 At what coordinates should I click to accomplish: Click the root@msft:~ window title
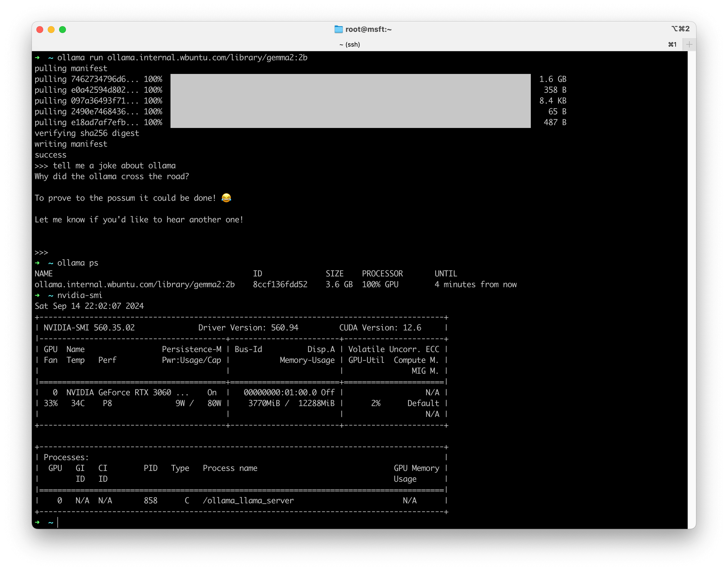click(x=368, y=29)
